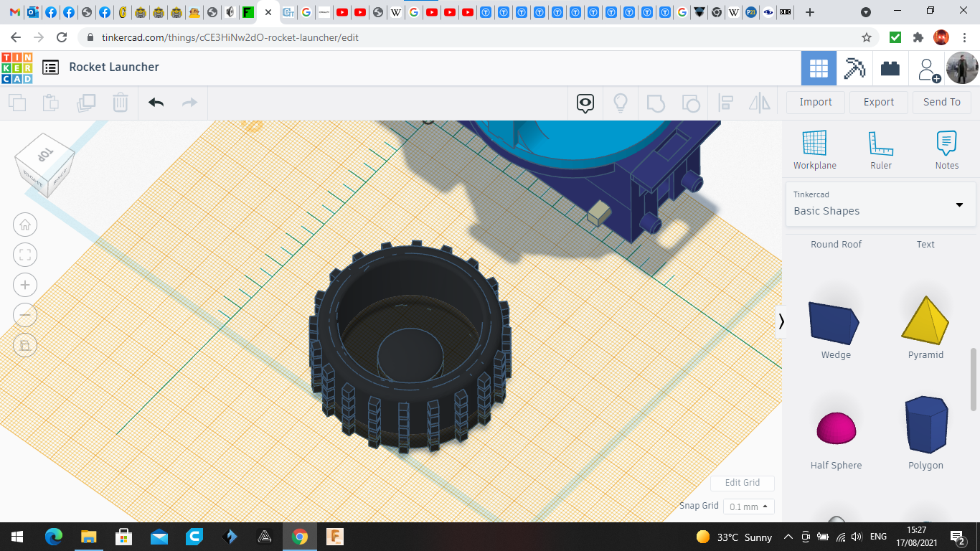Open the Chrome extensions puzzle icon

[x=918, y=37]
